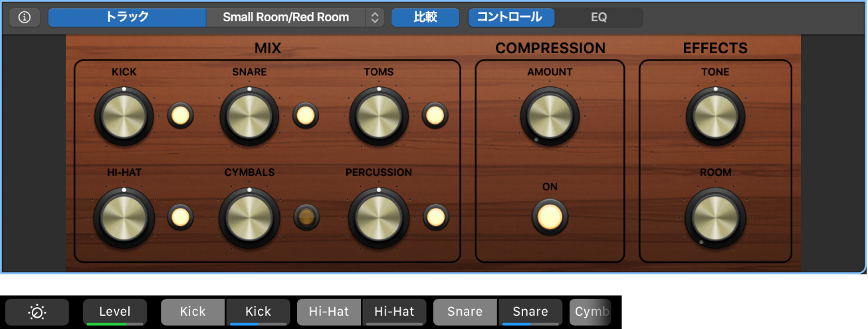
Task: Toggle the compression ON button
Action: pyautogui.click(x=550, y=217)
